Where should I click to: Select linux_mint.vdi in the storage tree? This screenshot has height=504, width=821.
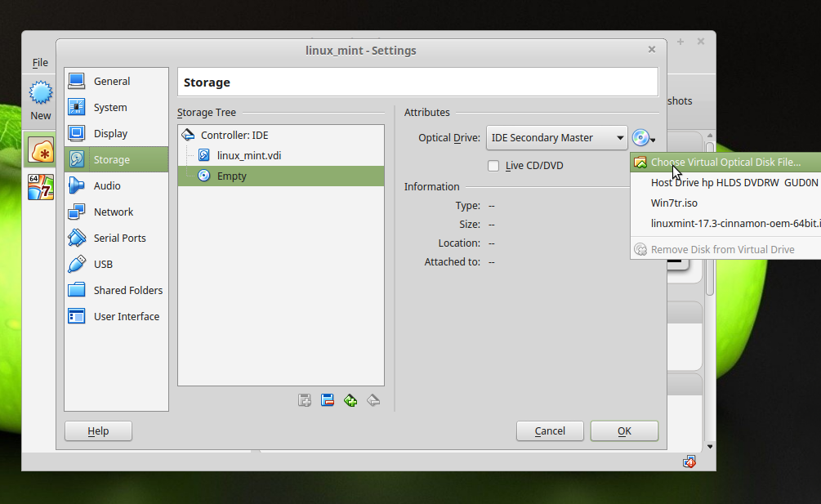click(281, 155)
